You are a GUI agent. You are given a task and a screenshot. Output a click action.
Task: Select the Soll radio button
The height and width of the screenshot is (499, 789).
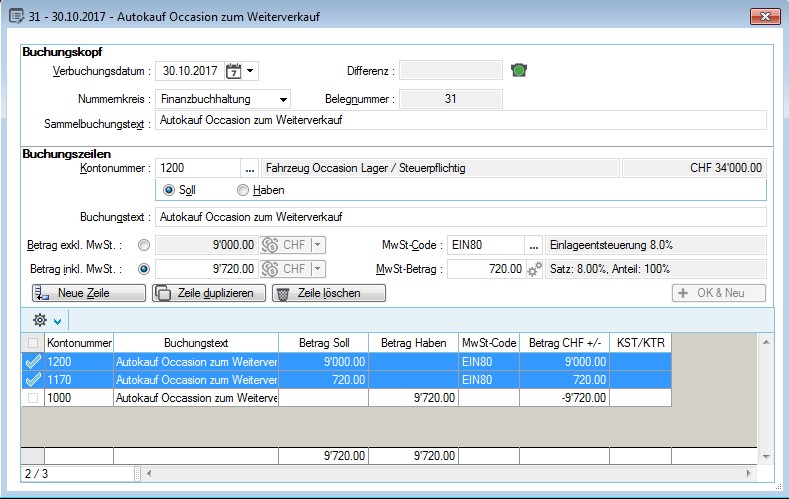click(x=169, y=190)
